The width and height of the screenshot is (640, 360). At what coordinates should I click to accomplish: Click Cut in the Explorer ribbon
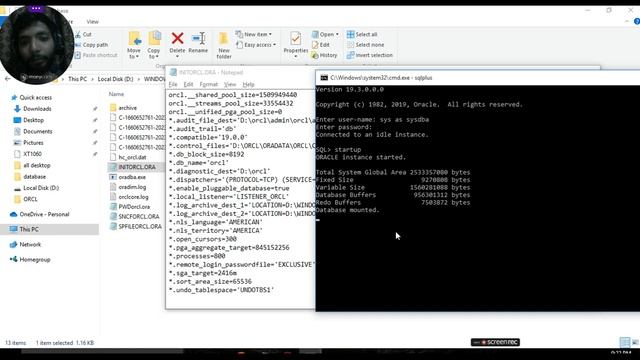click(83, 34)
